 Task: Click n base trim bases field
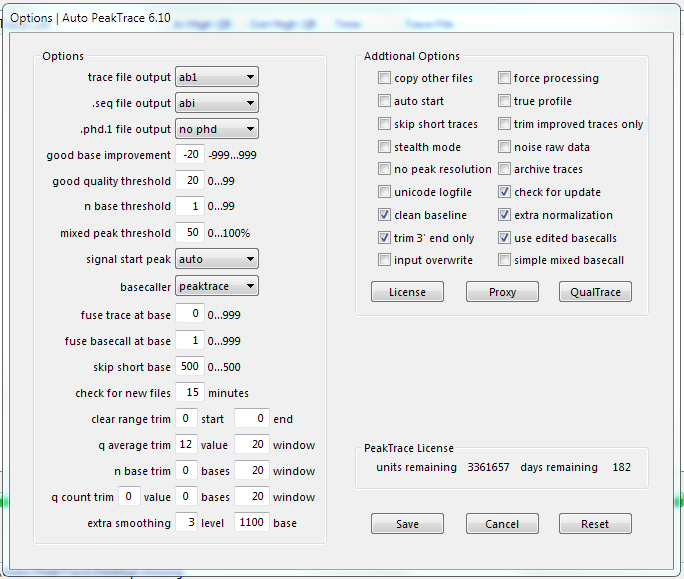[186, 470]
